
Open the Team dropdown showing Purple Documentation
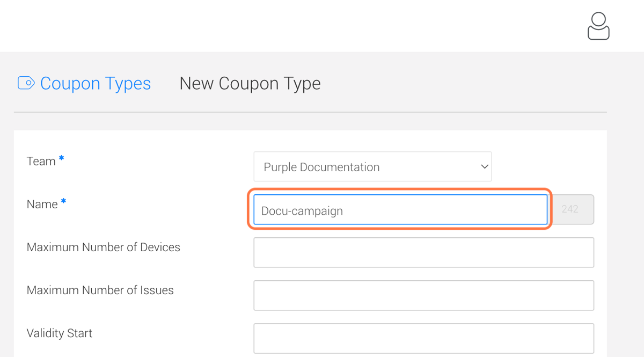pos(372,167)
